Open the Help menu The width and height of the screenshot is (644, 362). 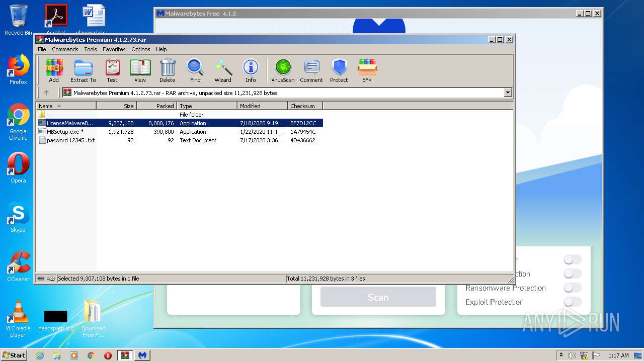tap(161, 49)
